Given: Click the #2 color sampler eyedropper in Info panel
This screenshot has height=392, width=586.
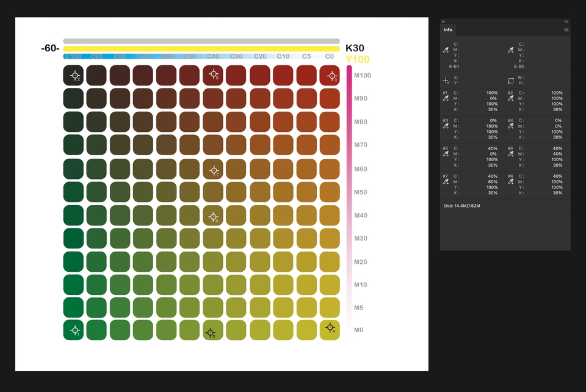Looking at the screenshot, I should [x=511, y=98].
